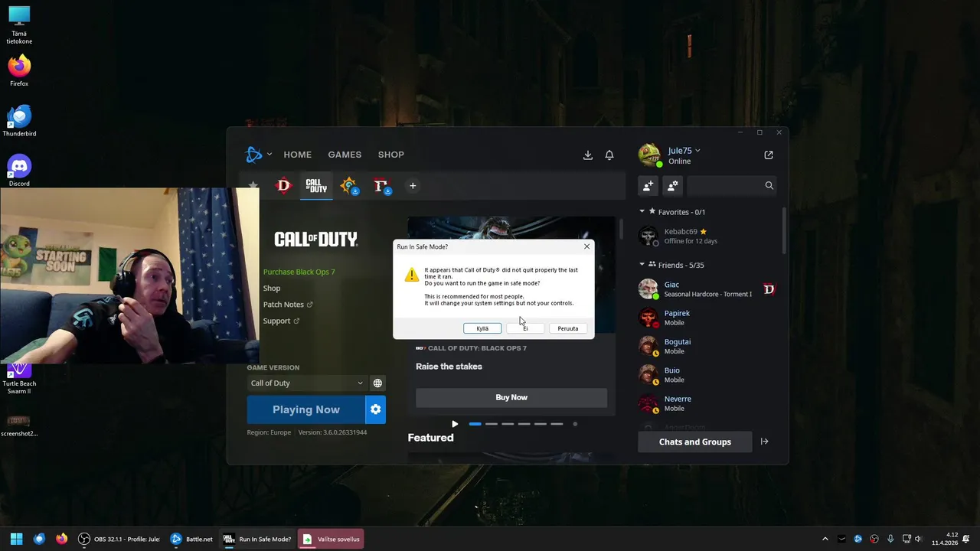Open Firefox desktop shortcut
The image size is (980, 551).
[19, 70]
